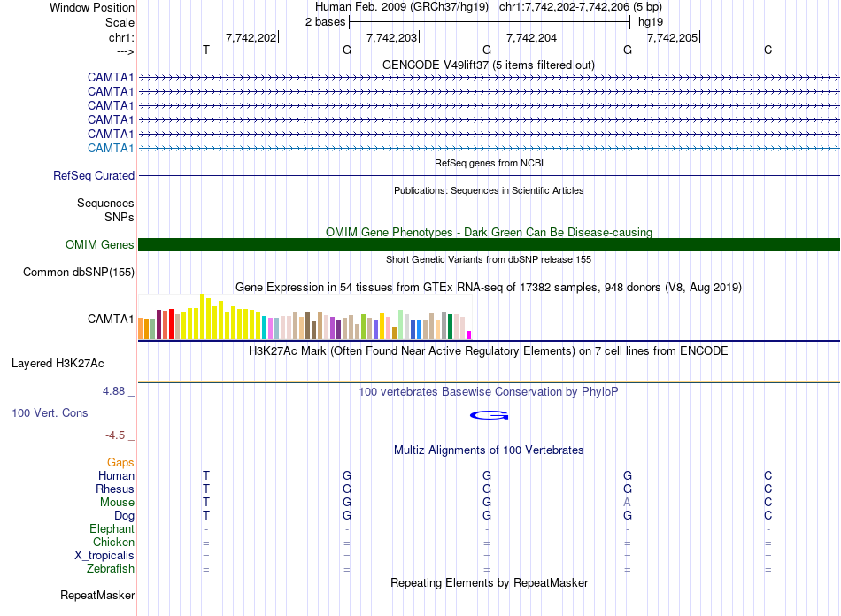Select the Sequences track label

105,204
